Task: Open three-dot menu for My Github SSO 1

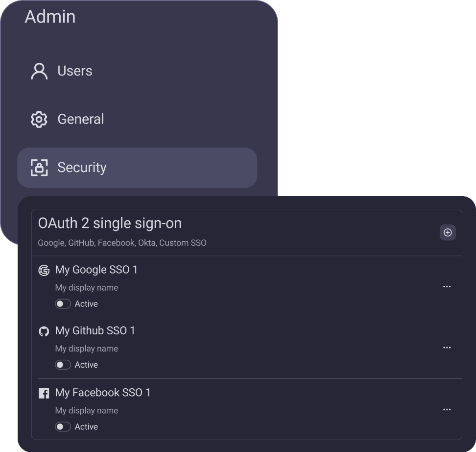Action: [x=447, y=348]
